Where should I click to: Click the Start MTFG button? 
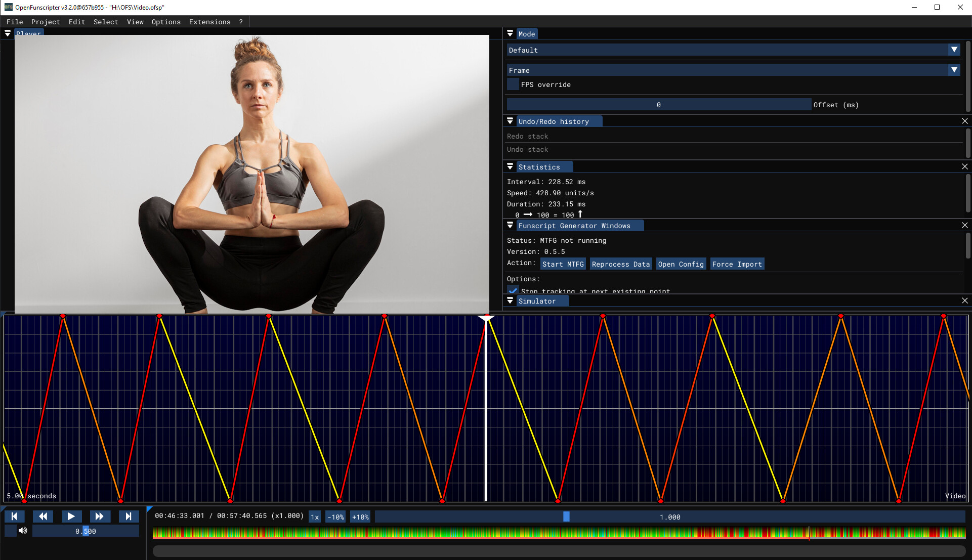point(563,264)
